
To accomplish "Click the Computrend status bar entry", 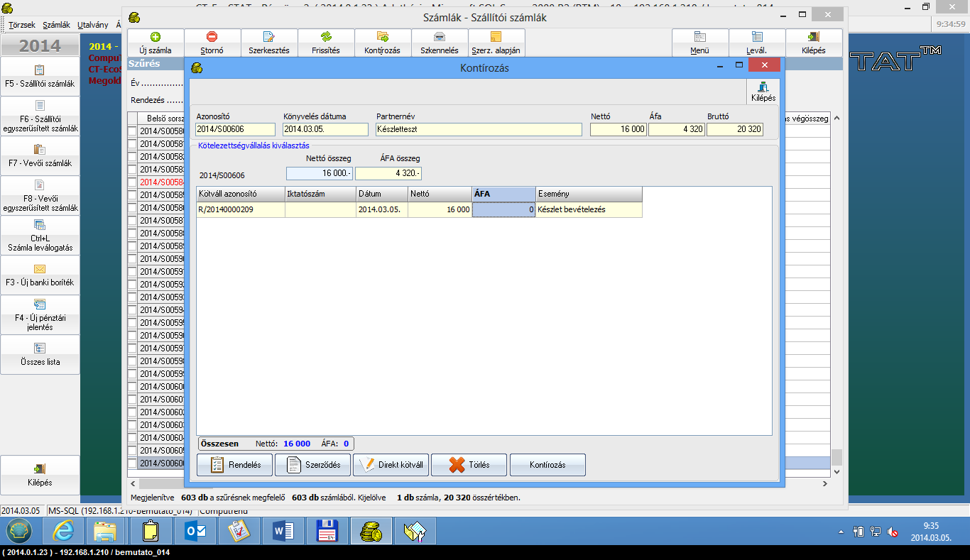I will click(224, 510).
